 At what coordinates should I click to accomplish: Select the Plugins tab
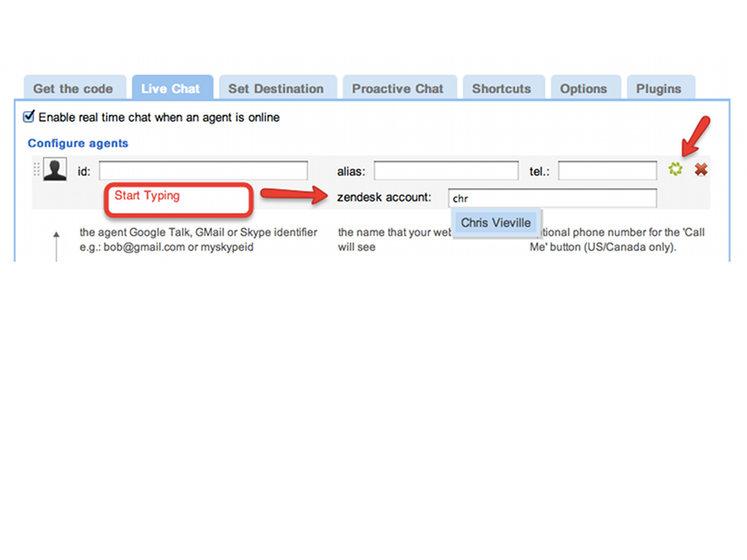tap(659, 89)
